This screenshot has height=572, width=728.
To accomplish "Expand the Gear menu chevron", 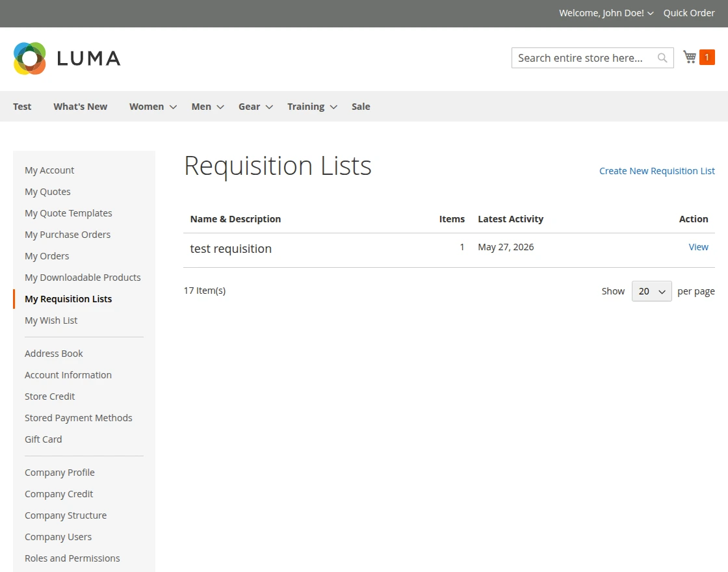I will [x=269, y=107].
